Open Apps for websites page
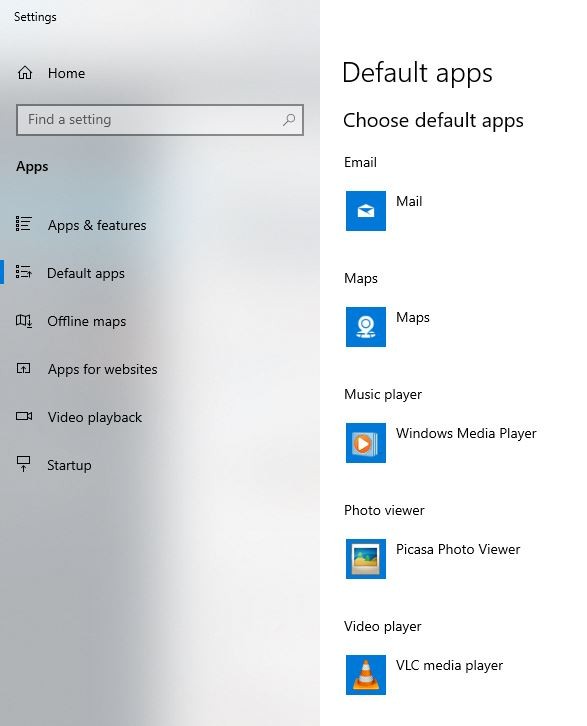The image size is (587, 726). coord(102,369)
